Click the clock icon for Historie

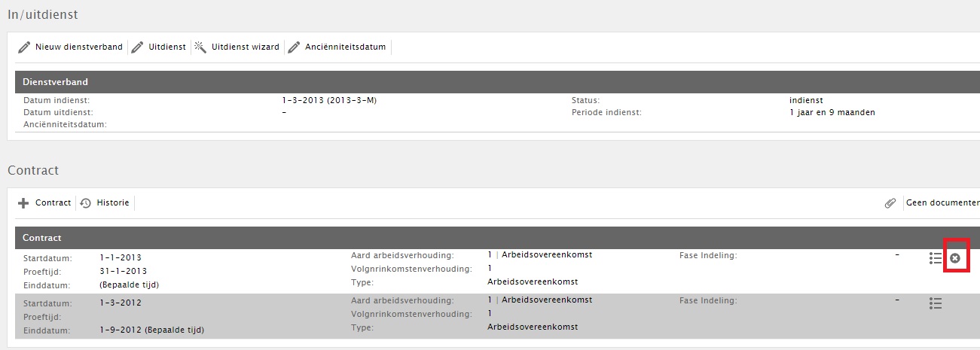tap(86, 203)
